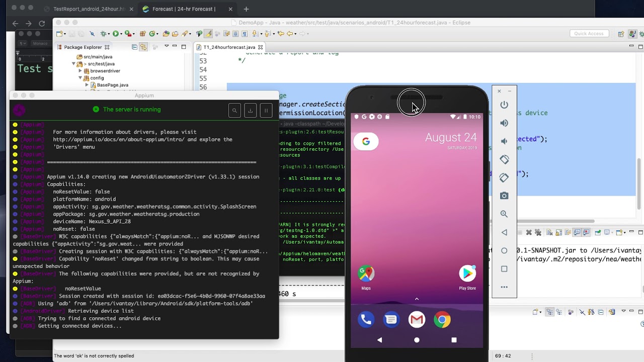Select src/main/java folder

pos(94,57)
